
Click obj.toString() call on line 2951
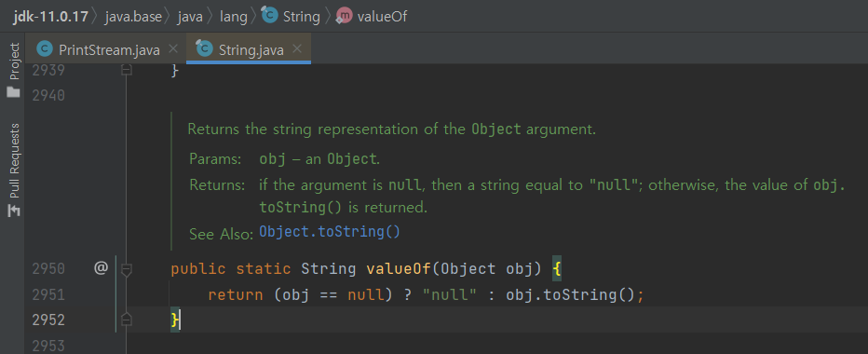pyautogui.click(x=570, y=294)
